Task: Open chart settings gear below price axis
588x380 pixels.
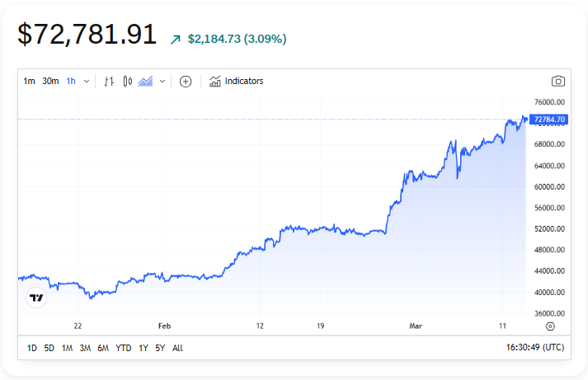Action: [x=549, y=326]
